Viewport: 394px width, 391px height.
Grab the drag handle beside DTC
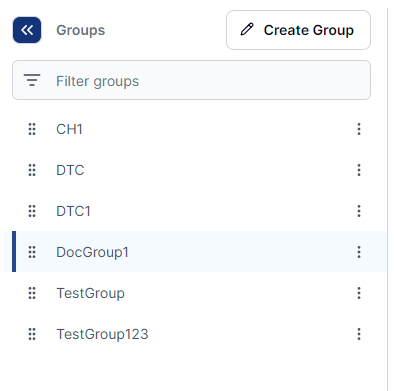point(32,170)
